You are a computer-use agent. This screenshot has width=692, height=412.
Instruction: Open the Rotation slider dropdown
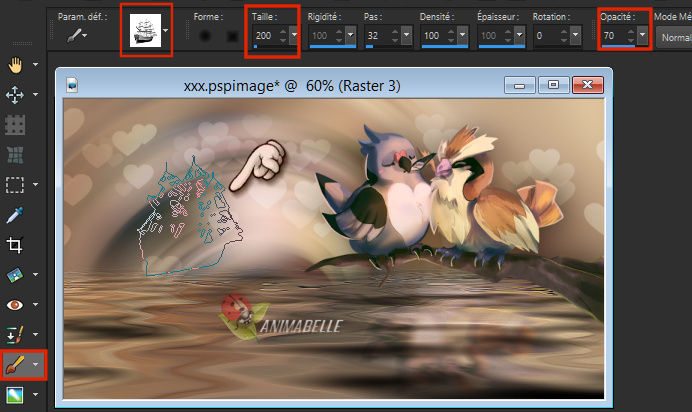coord(575,34)
